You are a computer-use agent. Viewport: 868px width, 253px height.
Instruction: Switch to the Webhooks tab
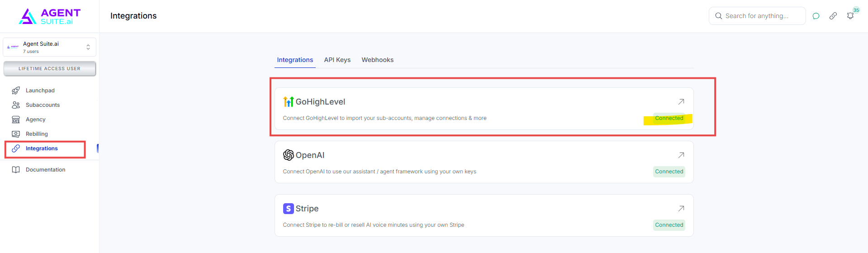[x=378, y=60]
